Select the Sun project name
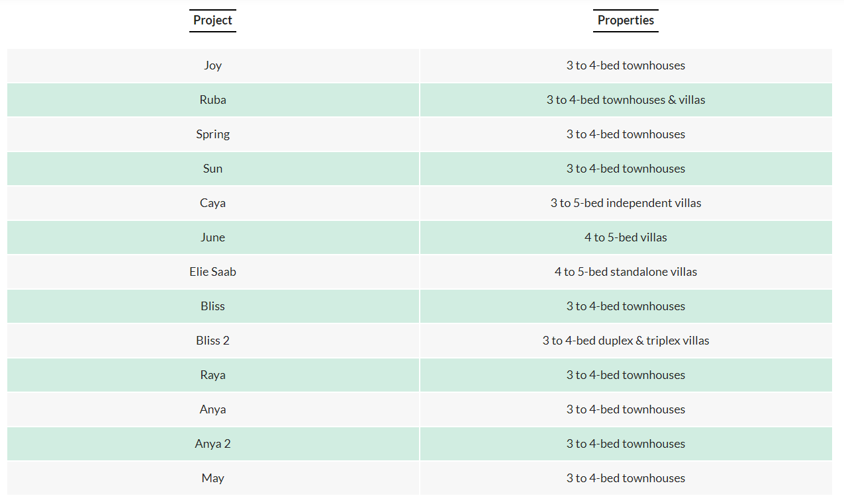This screenshot has height=504, width=844. 212,169
